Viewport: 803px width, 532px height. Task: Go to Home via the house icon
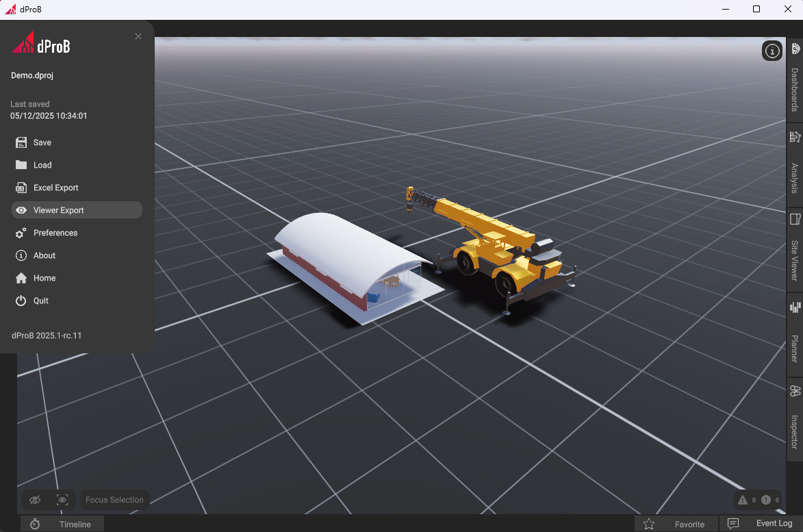point(21,278)
